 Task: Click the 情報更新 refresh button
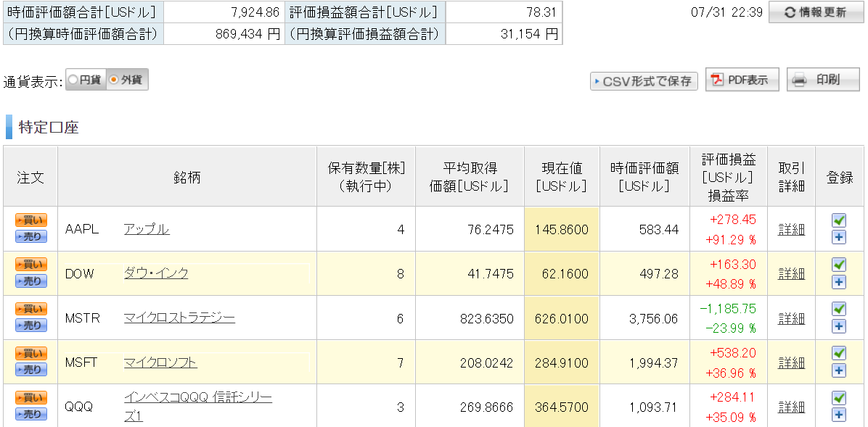pos(815,12)
